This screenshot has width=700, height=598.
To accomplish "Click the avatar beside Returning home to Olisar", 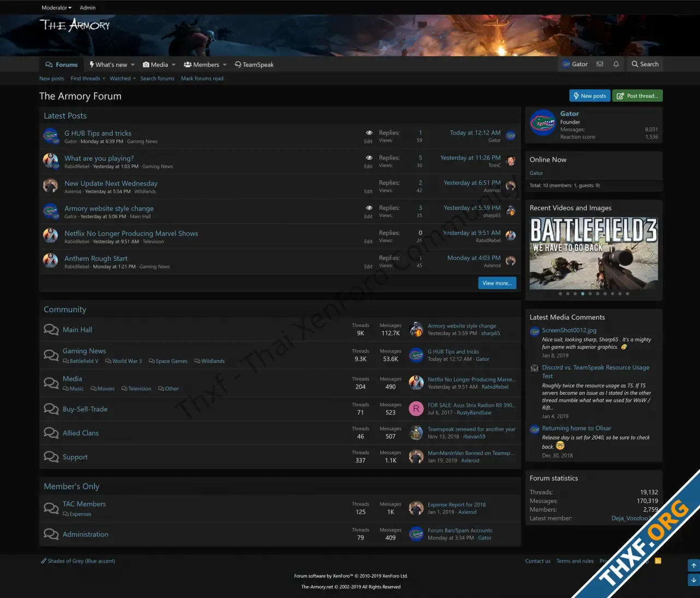I will point(535,429).
